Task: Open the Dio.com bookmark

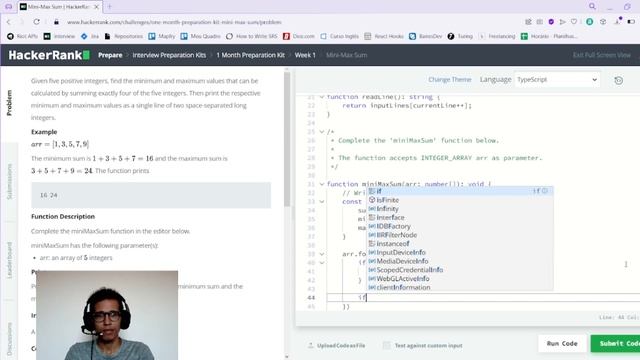Action: [299, 36]
